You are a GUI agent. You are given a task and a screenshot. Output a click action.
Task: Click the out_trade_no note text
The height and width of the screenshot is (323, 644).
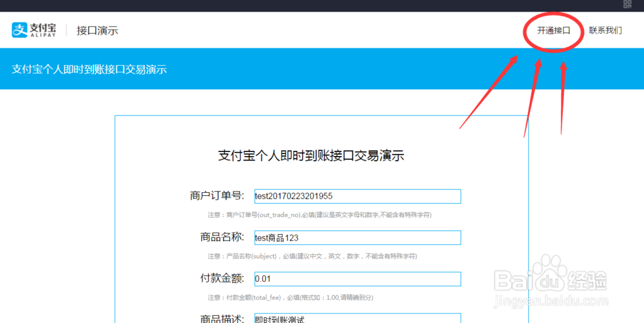(x=319, y=215)
